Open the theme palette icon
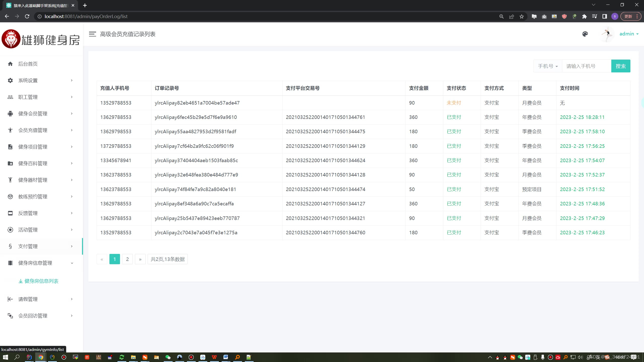 coord(585,34)
